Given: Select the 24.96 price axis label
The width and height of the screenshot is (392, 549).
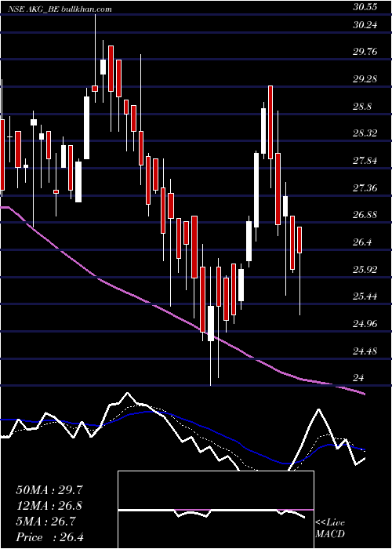Looking at the screenshot, I should 365,324.
